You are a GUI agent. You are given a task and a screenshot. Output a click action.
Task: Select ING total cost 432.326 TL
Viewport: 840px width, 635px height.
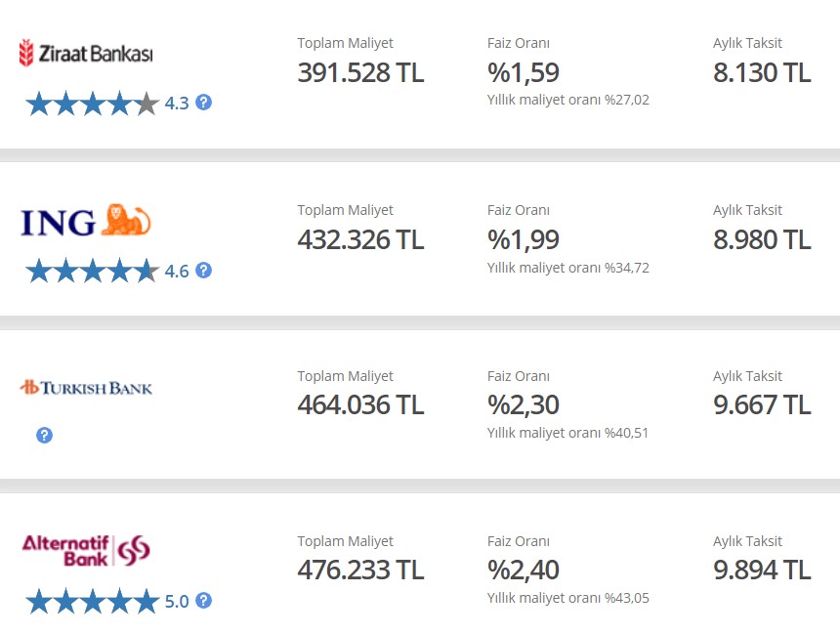pyautogui.click(x=360, y=240)
